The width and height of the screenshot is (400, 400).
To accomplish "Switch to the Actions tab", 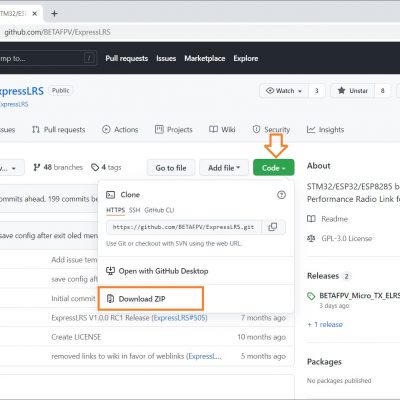I will 120,130.
